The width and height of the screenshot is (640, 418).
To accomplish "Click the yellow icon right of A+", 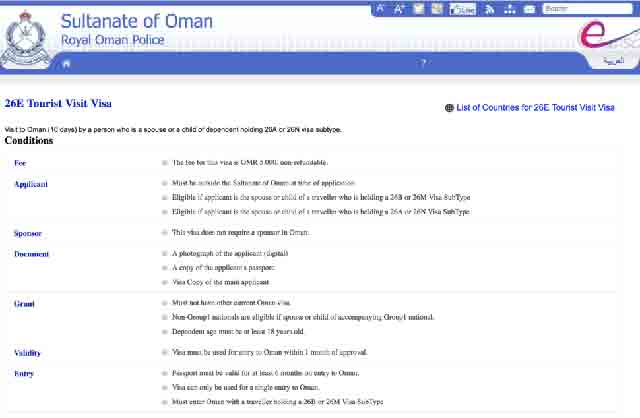I will (419, 9).
